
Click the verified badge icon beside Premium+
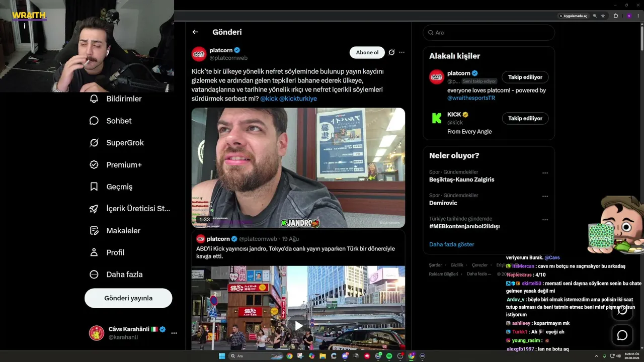[94, 165]
